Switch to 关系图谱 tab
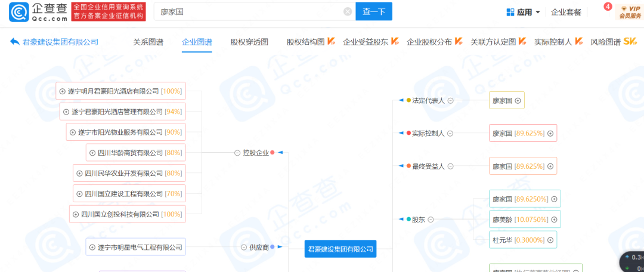644x272 pixels. 148,42
